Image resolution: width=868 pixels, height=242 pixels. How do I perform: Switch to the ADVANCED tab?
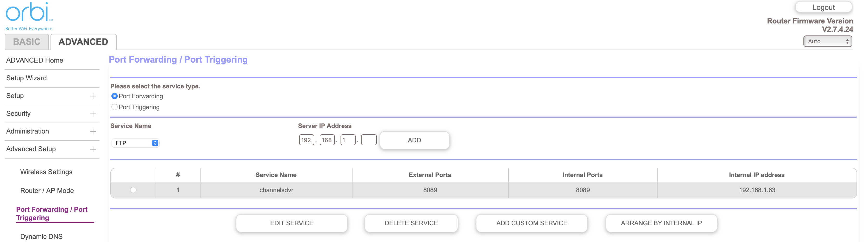[x=83, y=42]
